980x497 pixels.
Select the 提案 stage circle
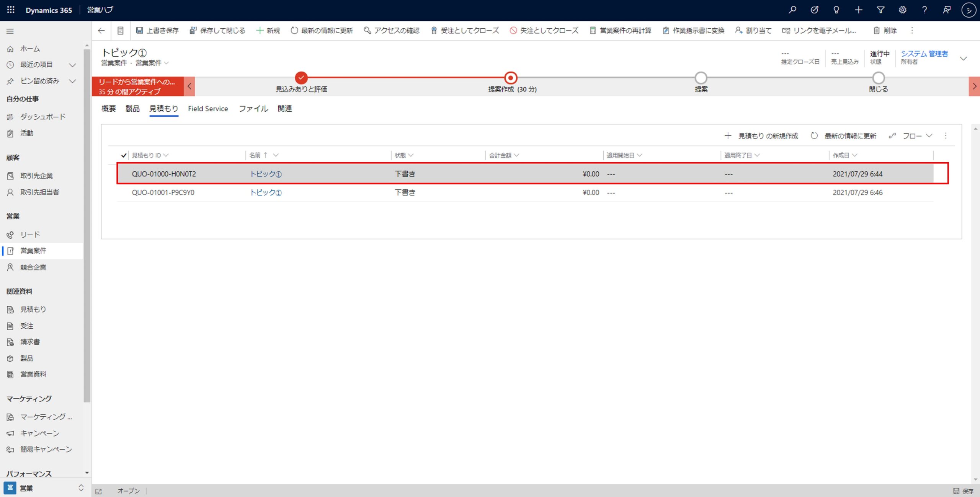point(701,78)
